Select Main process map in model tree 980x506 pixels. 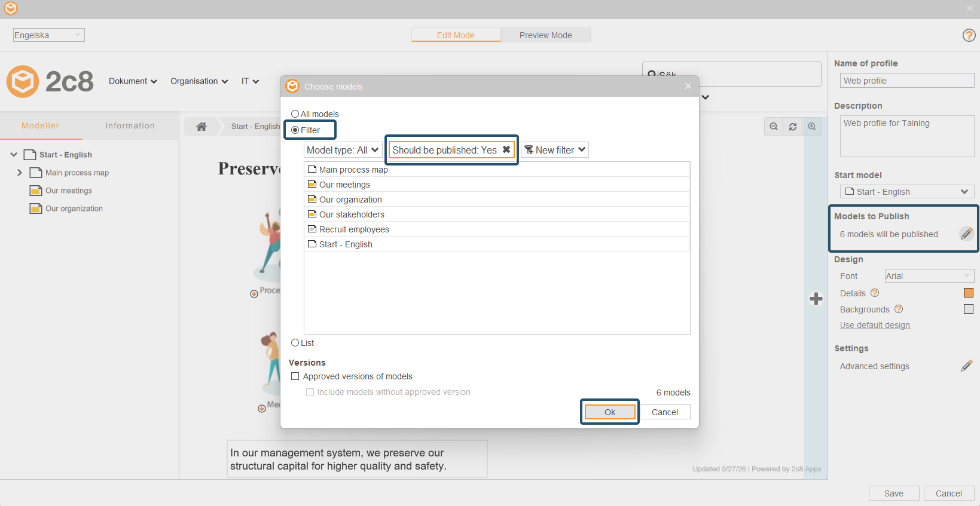point(77,173)
